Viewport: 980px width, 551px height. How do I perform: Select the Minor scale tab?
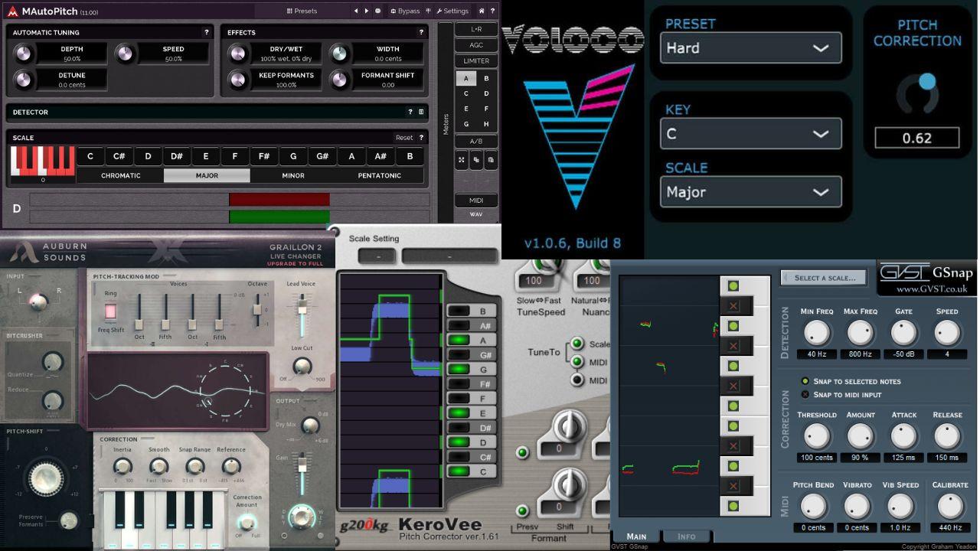293,175
